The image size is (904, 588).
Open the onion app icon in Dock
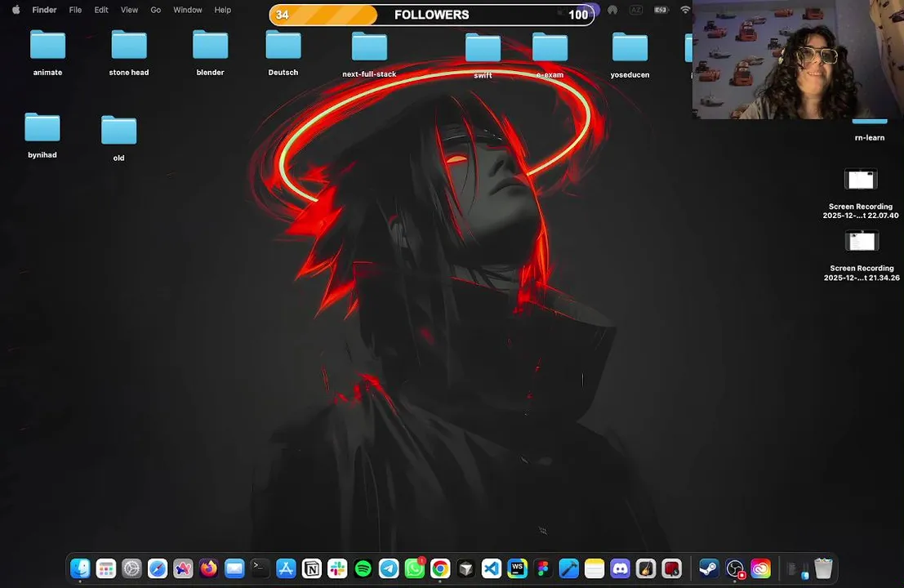click(646, 569)
